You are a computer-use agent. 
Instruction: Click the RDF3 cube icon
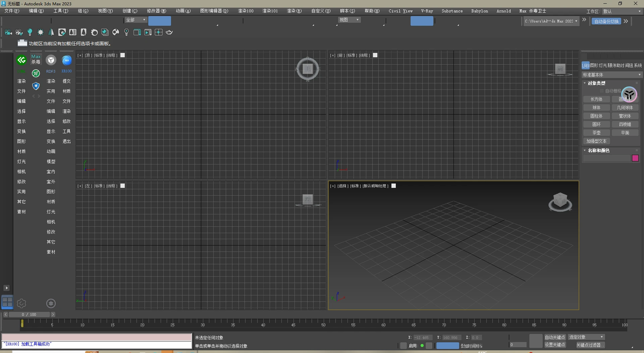51,60
